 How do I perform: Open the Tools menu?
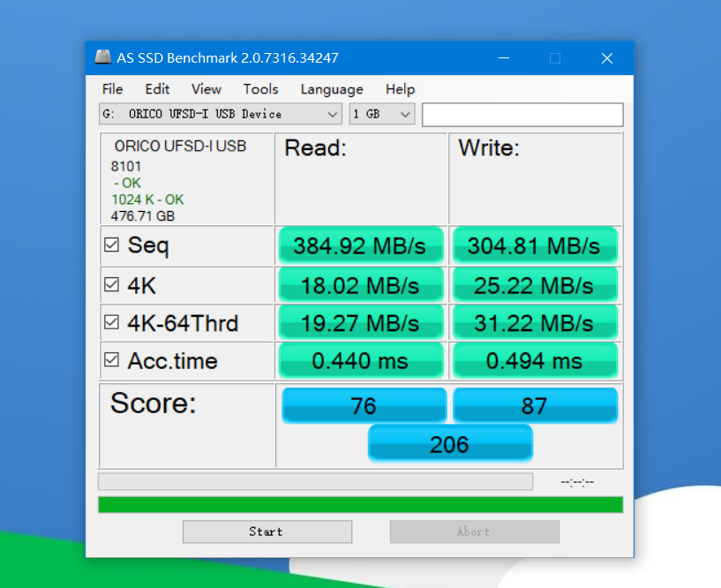(x=260, y=89)
